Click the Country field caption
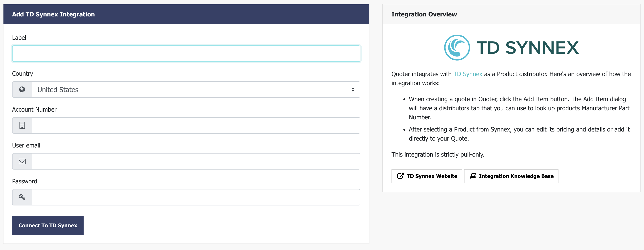This screenshot has width=644, height=250. pos(23,74)
